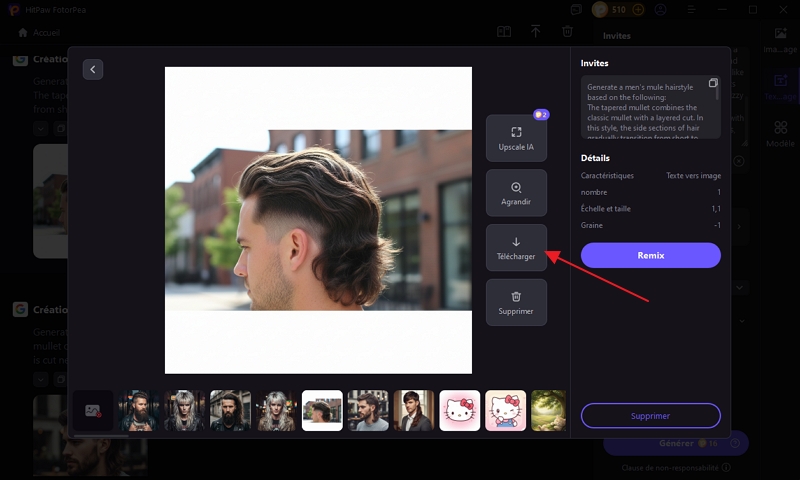Choose the currently highlighted mullet thumbnail

(322, 410)
